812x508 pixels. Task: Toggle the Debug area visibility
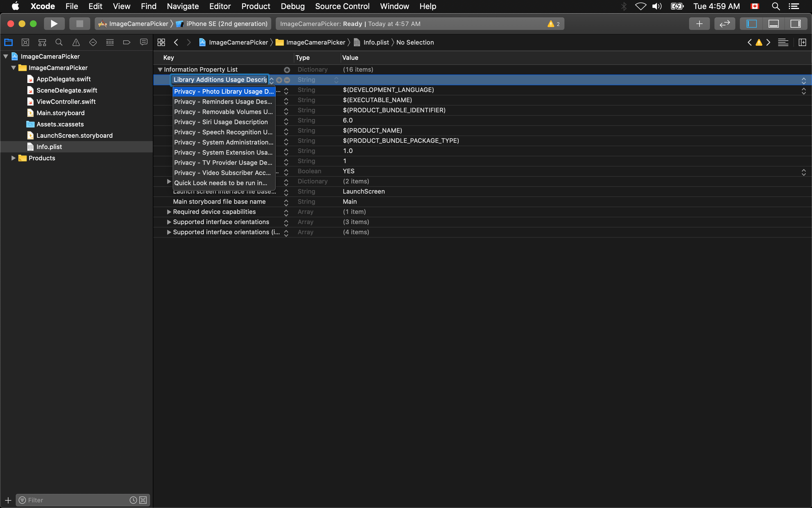(x=773, y=24)
